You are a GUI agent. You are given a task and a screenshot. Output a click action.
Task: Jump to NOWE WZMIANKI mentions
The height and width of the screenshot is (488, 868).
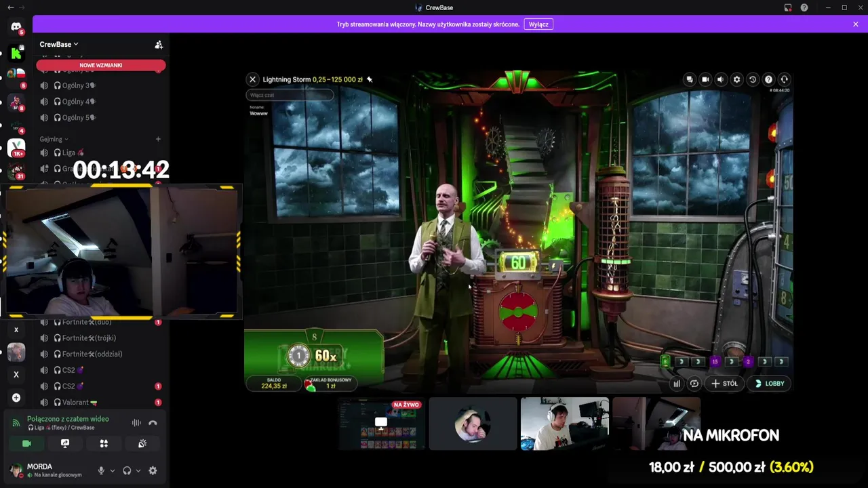point(101,65)
